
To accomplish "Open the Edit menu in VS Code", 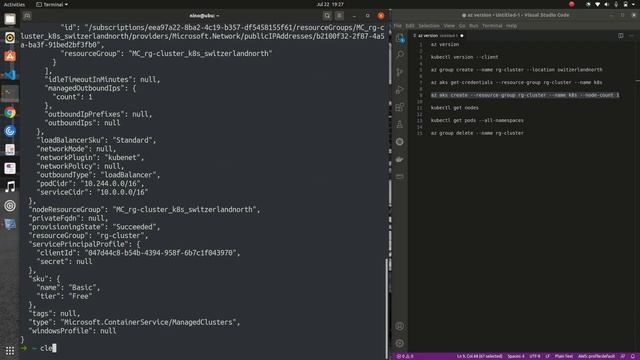I will [x=410, y=26].
